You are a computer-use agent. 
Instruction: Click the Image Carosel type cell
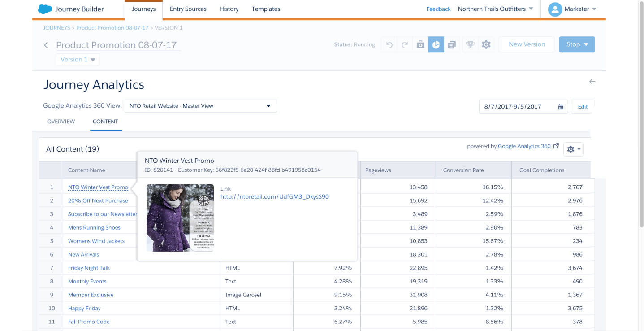tap(256, 295)
